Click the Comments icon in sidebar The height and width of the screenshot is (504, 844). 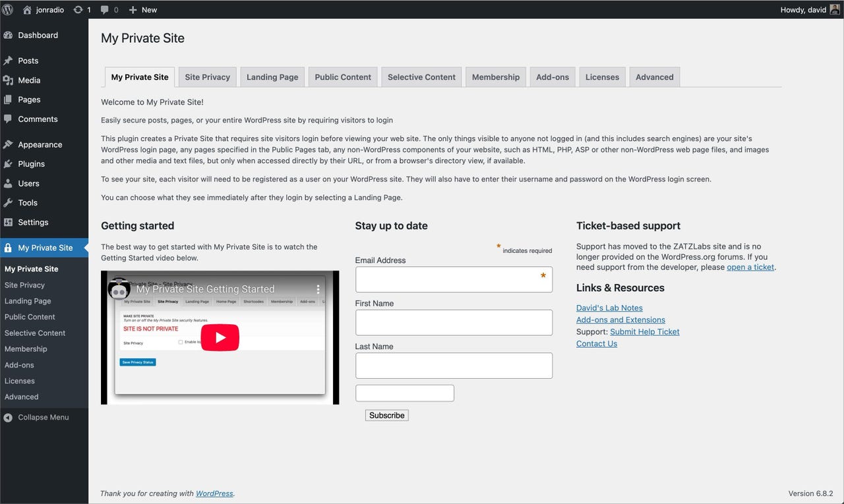8,119
